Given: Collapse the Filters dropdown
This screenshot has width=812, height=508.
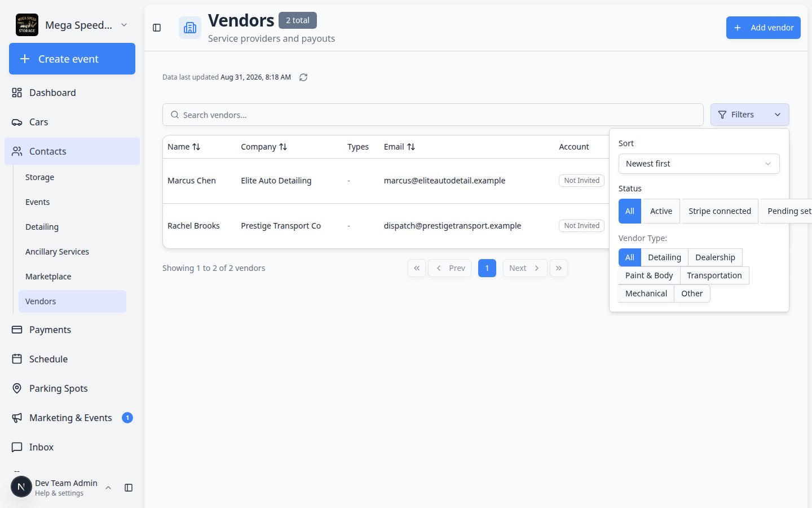Looking at the screenshot, I should click(750, 115).
